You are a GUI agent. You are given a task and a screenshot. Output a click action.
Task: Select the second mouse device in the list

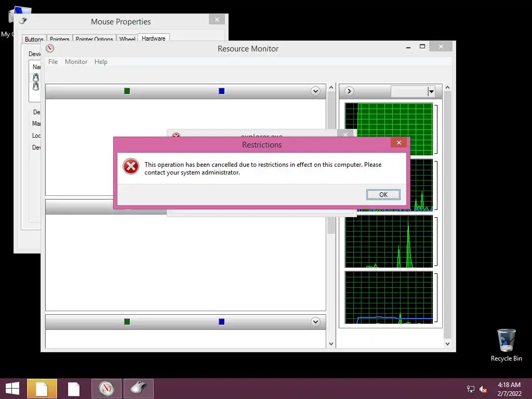pos(36,86)
